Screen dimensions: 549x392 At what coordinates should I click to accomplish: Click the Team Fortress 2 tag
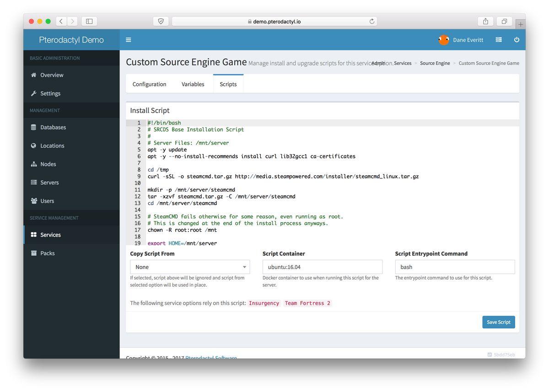(307, 303)
